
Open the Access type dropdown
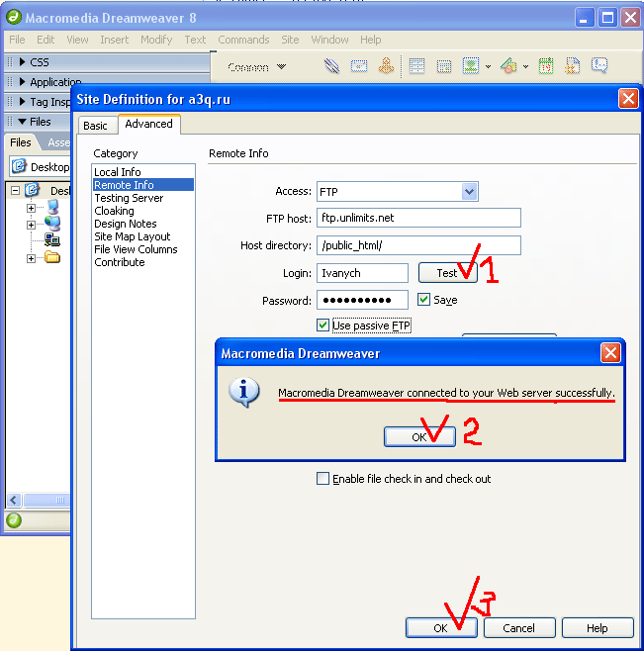[x=469, y=192]
